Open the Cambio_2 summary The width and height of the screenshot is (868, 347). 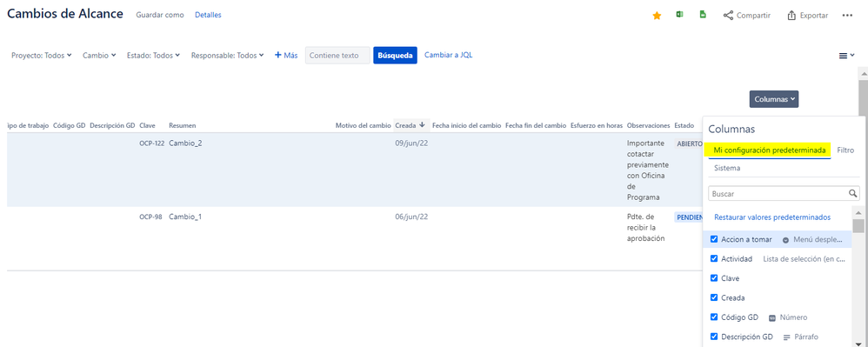coord(185,143)
